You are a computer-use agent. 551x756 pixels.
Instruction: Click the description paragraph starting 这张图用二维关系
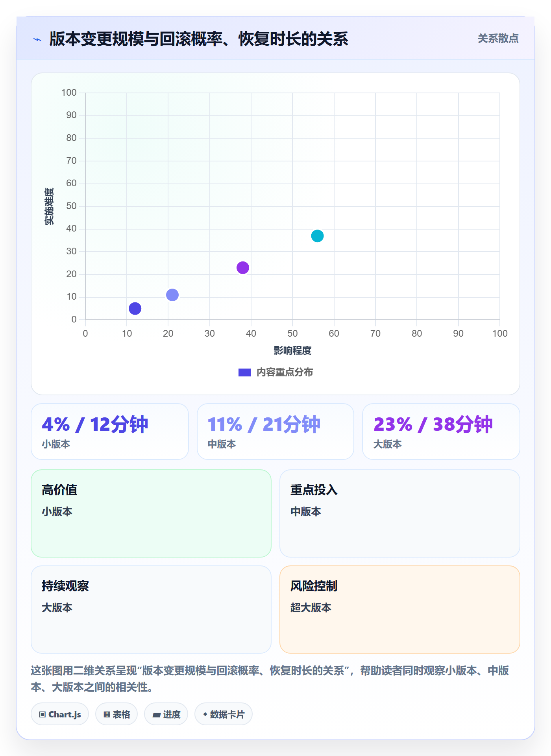[x=270, y=678]
